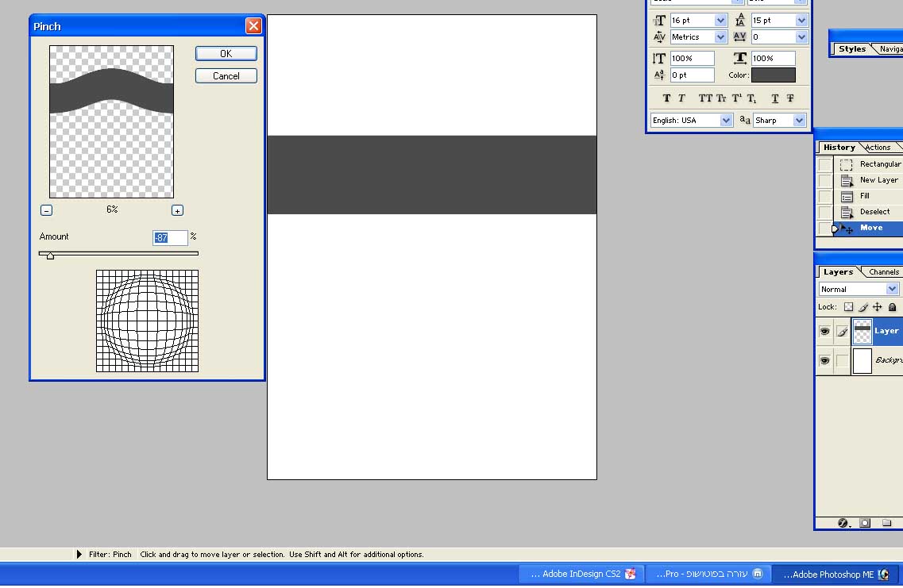Screen dimensions: 903x588
Task: Expand the status bar arrow menu before Filter: Pinch
Action: click(79, 555)
